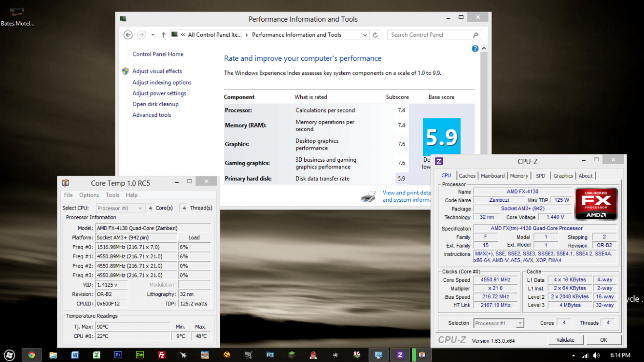This screenshot has width=644, height=362.
Task: Open Adjust indexing options link
Action: tap(162, 83)
